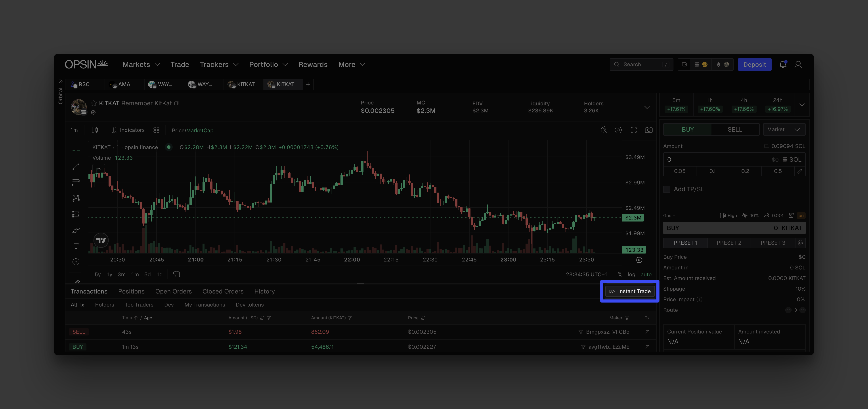This screenshot has height=409, width=868.
Task: Open the Market order type dropdown
Action: (784, 130)
